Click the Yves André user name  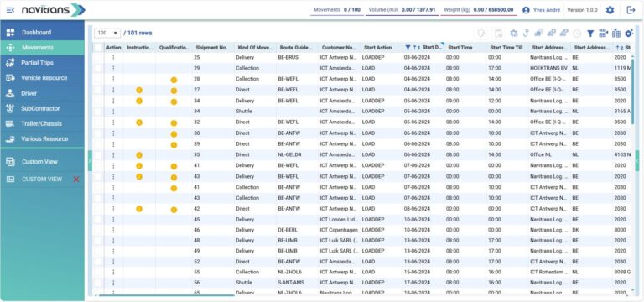click(x=546, y=10)
